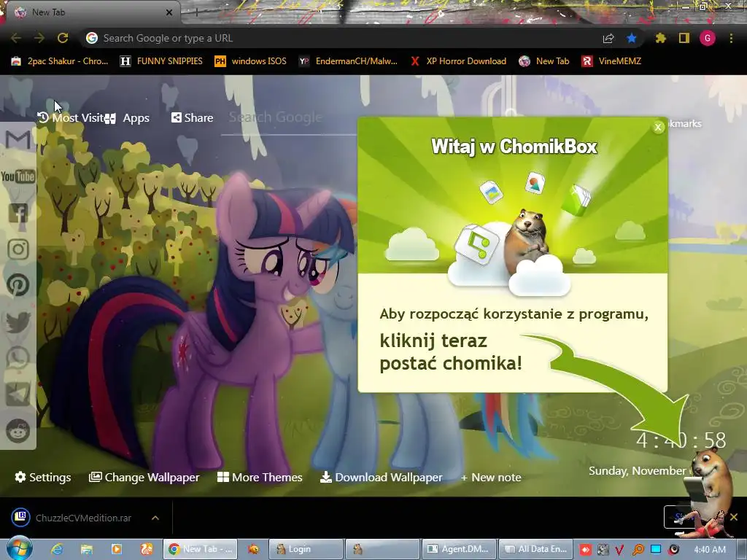Open Twitter from the left sidebar
747x560 pixels.
point(18,322)
